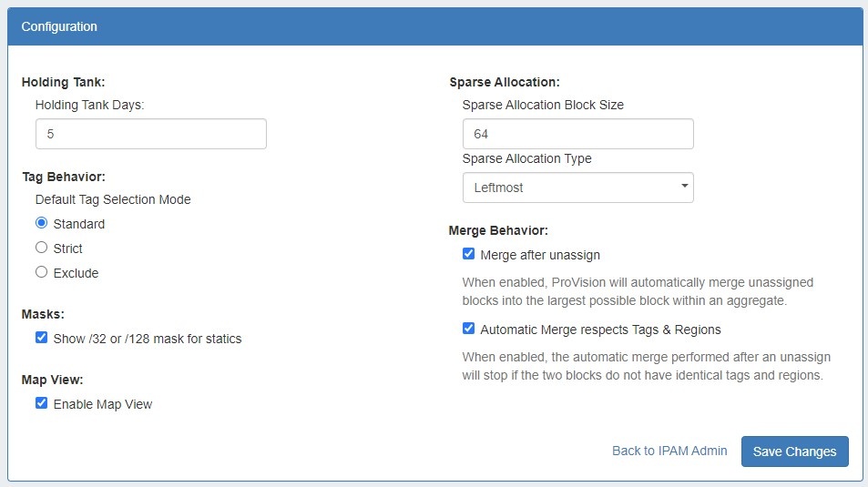
Task: Click the Merge Behavior section heading
Action: [498, 230]
